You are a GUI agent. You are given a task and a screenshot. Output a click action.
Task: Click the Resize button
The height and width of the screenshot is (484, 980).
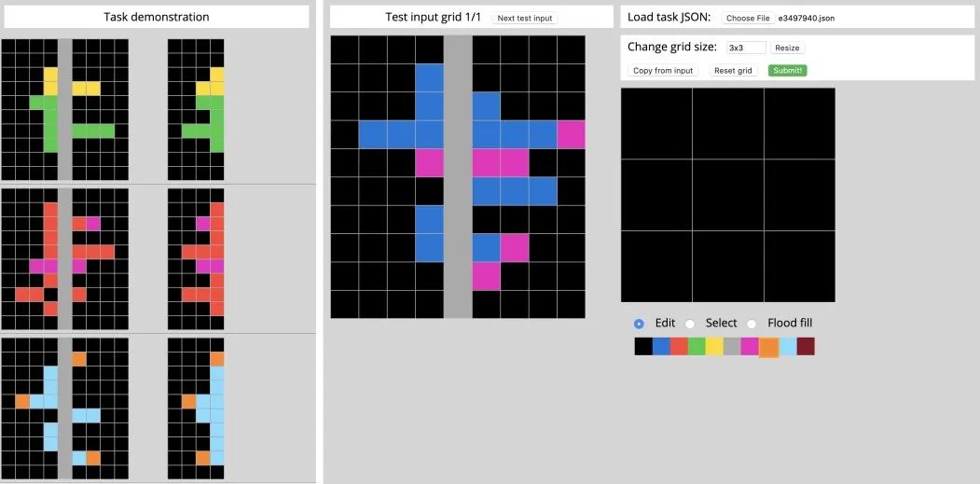[787, 48]
